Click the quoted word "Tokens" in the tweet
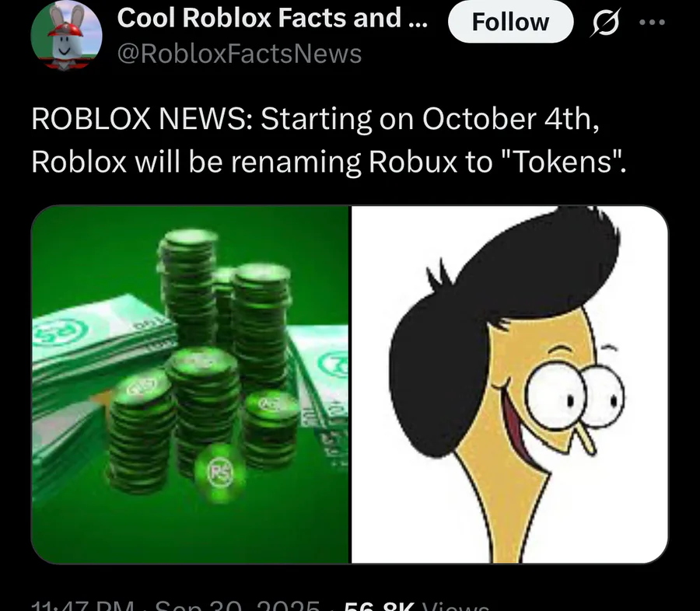This screenshot has height=611, width=700. (562, 162)
